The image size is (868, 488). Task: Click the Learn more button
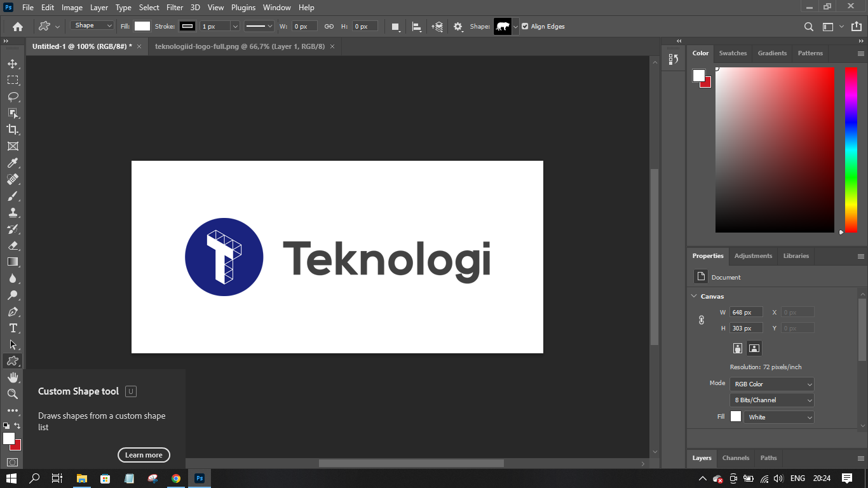point(144,455)
